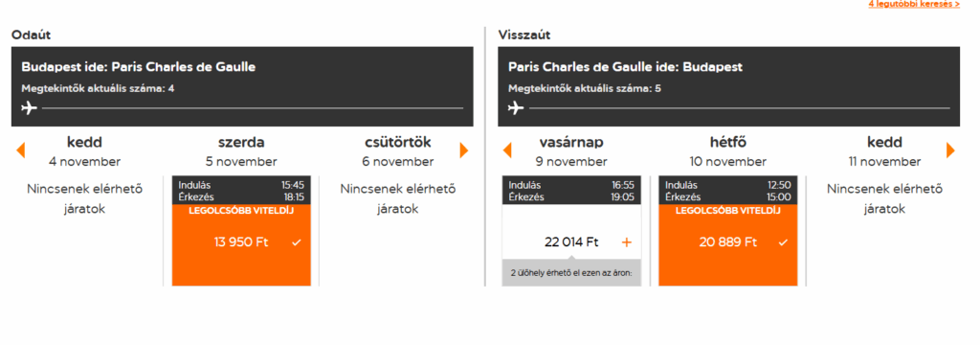Screen dimensions: 980x345
Task: Click the checkmark on 20 889 Ft fare
Action: 783,242
